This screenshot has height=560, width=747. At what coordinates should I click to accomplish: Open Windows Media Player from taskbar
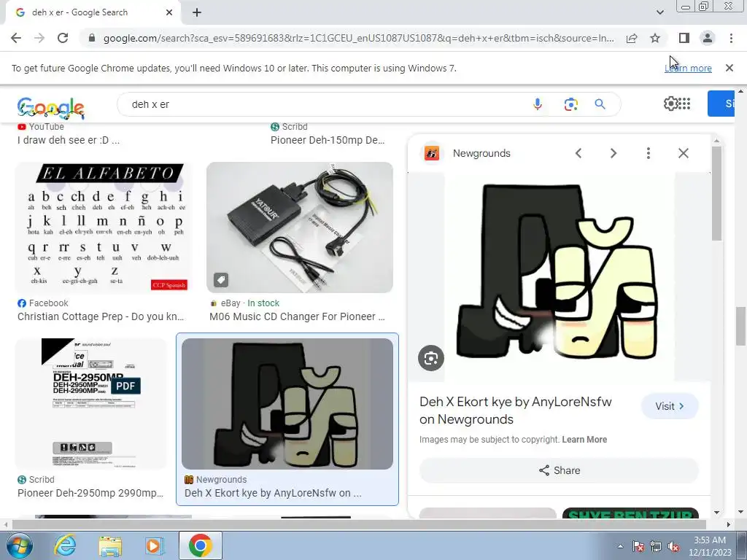(x=153, y=545)
